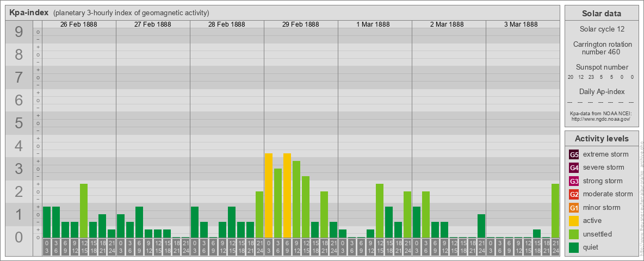Select the yellow active color swatch
Screen dimensions: 644x261
[x=574, y=221]
